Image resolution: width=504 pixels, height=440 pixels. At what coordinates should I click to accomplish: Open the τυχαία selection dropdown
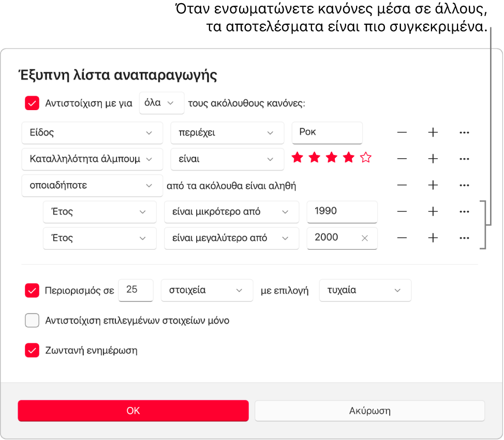[365, 291]
